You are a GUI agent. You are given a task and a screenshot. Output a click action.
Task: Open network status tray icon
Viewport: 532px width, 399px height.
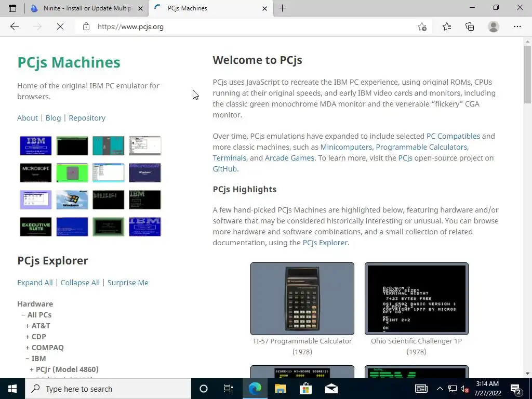pos(453,389)
